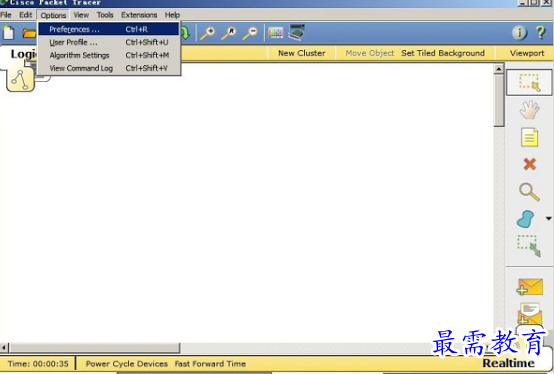The height and width of the screenshot is (374, 554).
Task: Choose Preferences from Options menu
Action: [109, 29]
